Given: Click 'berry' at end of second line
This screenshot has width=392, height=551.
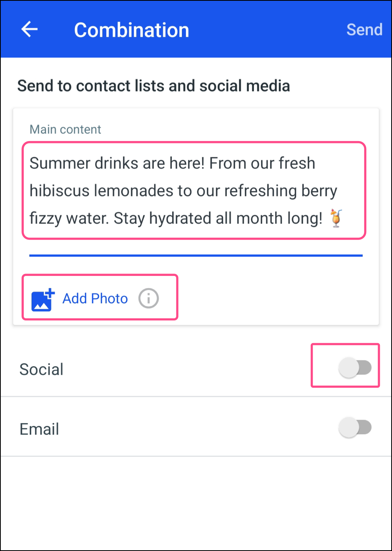Looking at the screenshot, I should [319, 191].
